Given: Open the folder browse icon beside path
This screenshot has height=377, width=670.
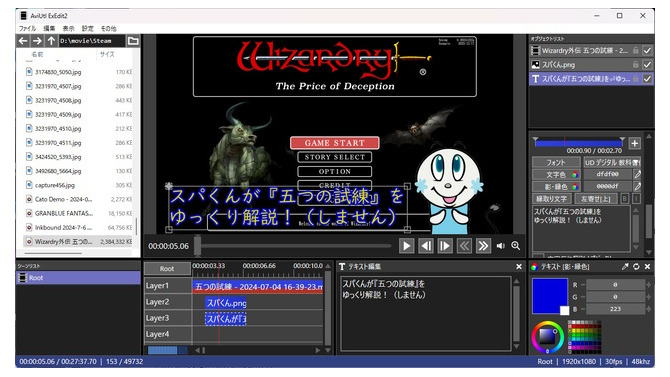Looking at the screenshot, I should 133,41.
